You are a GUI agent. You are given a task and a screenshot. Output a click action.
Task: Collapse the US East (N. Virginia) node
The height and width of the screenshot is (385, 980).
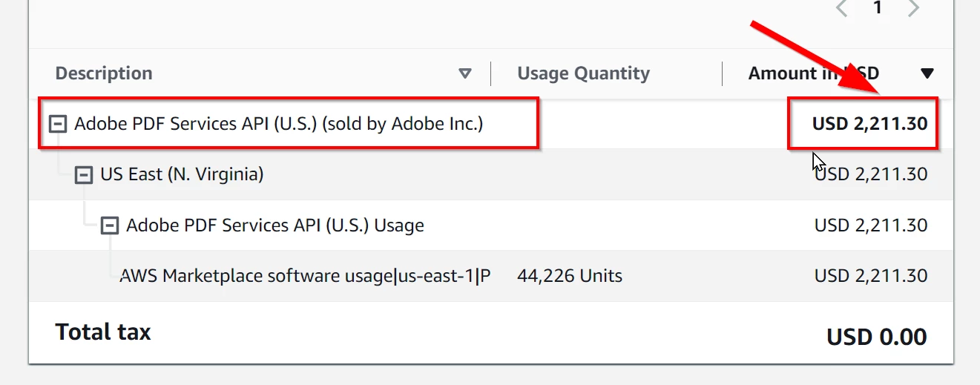coord(83,175)
